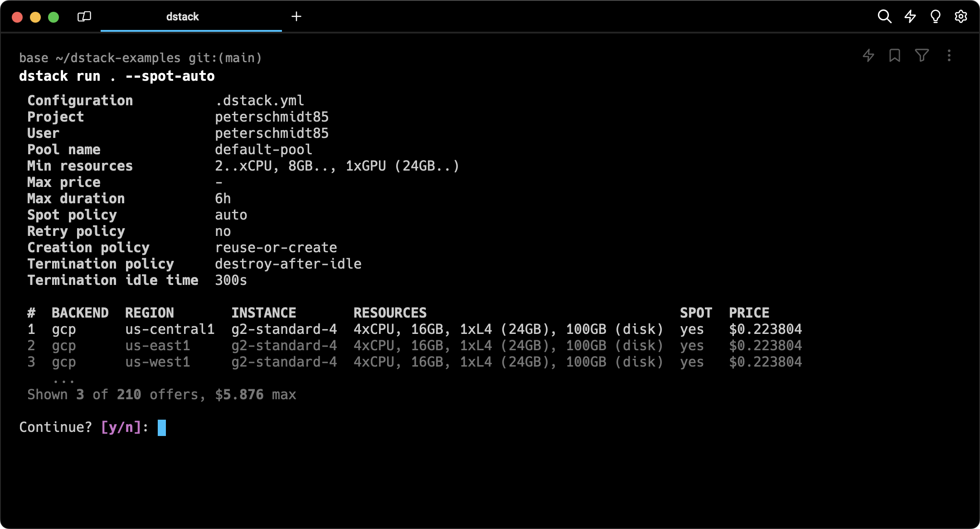Click the .dstack.yml configuration value

(x=259, y=101)
